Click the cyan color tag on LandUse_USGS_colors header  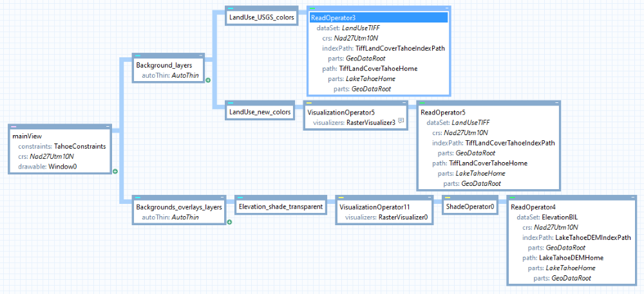(x=229, y=8)
